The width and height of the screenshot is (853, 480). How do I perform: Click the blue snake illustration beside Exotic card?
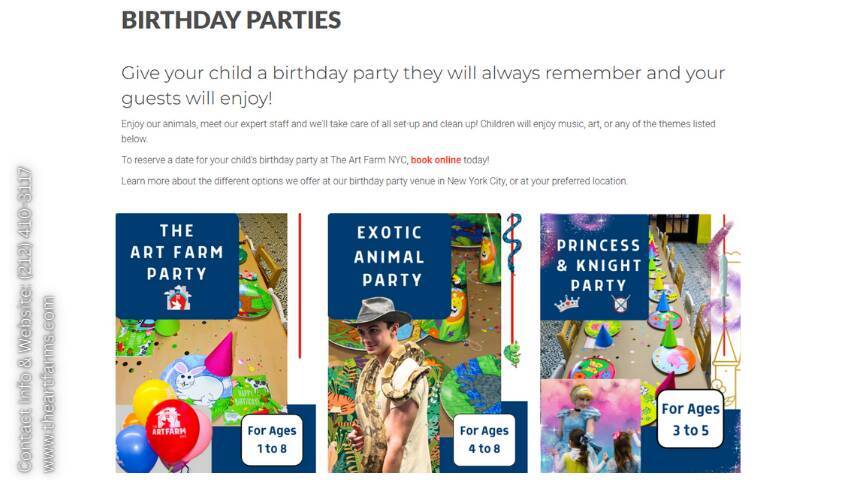512,243
